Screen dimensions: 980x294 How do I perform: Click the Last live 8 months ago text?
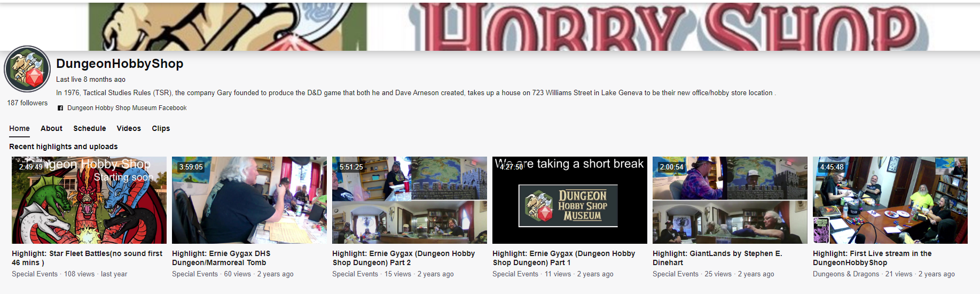(91, 80)
